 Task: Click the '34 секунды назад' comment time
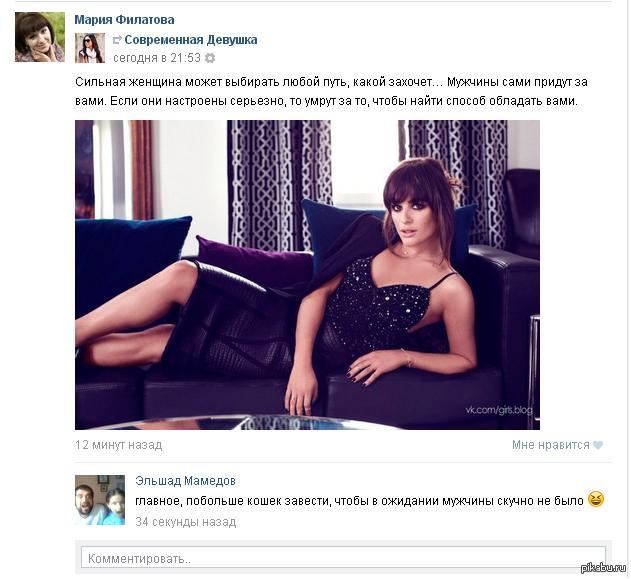186,522
